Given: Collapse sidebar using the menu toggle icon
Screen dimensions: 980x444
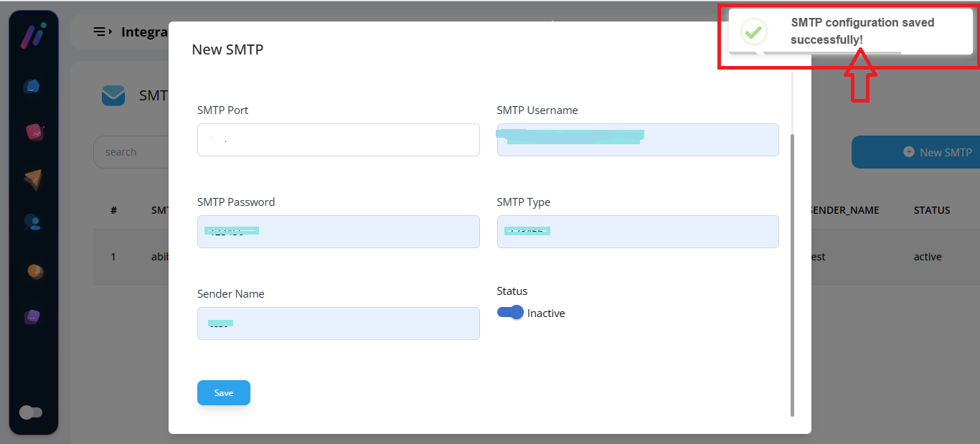Looking at the screenshot, I should tap(103, 32).
